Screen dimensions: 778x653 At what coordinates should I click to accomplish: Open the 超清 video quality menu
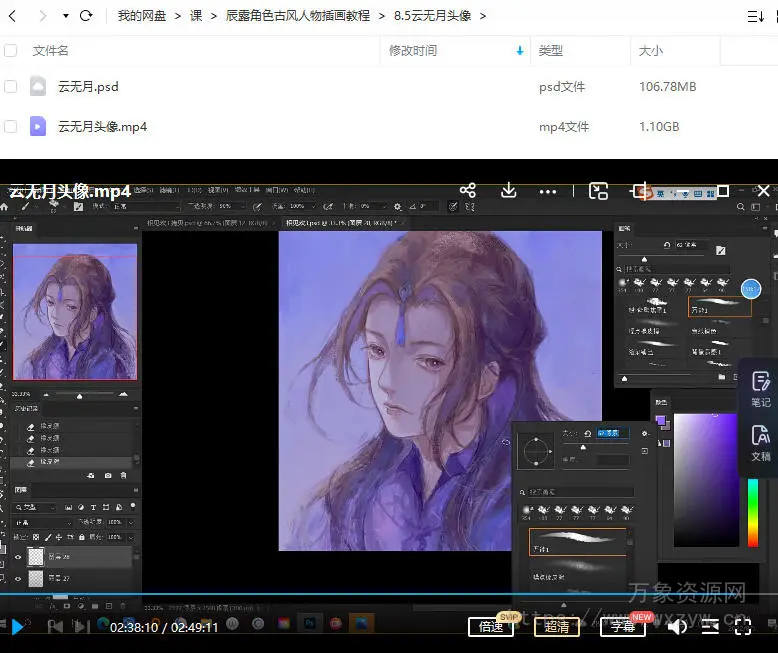click(557, 627)
